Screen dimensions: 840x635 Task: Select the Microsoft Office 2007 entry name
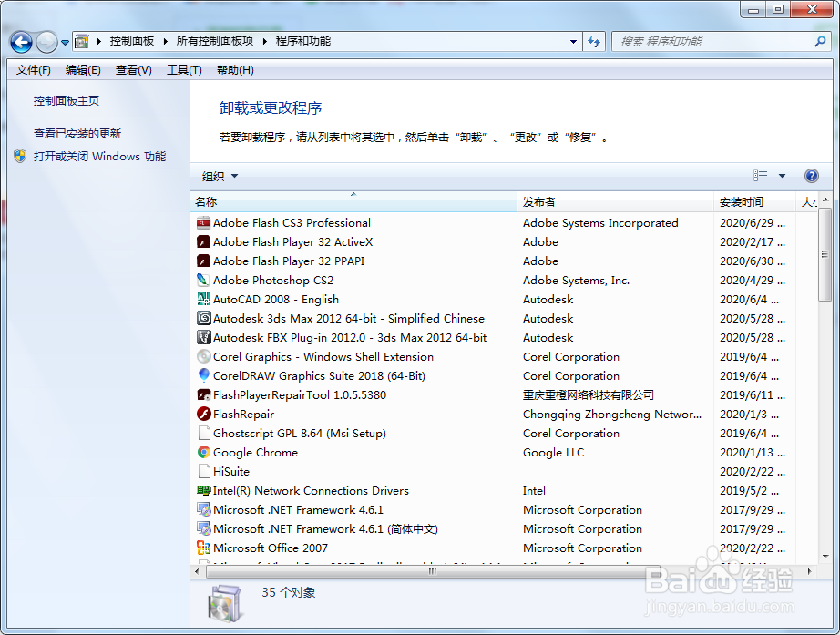tap(271, 548)
